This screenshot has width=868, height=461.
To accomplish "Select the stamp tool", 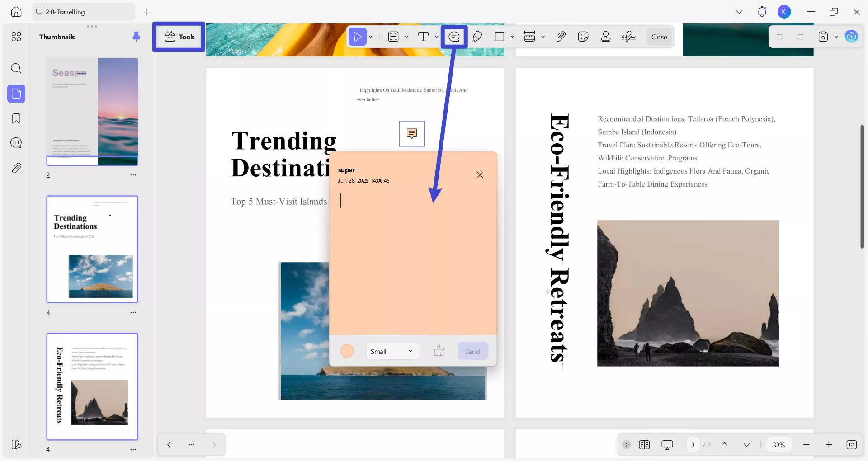I will click(x=606, y=37).
